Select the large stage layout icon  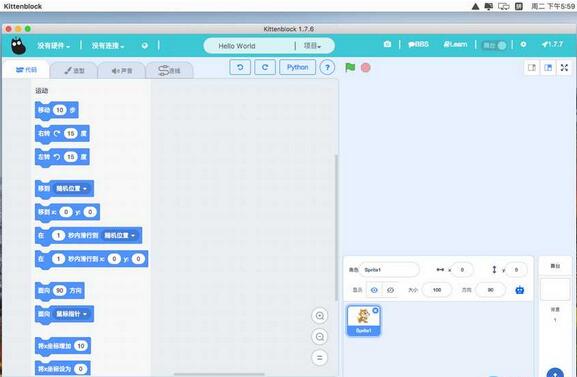click(548, 68)
